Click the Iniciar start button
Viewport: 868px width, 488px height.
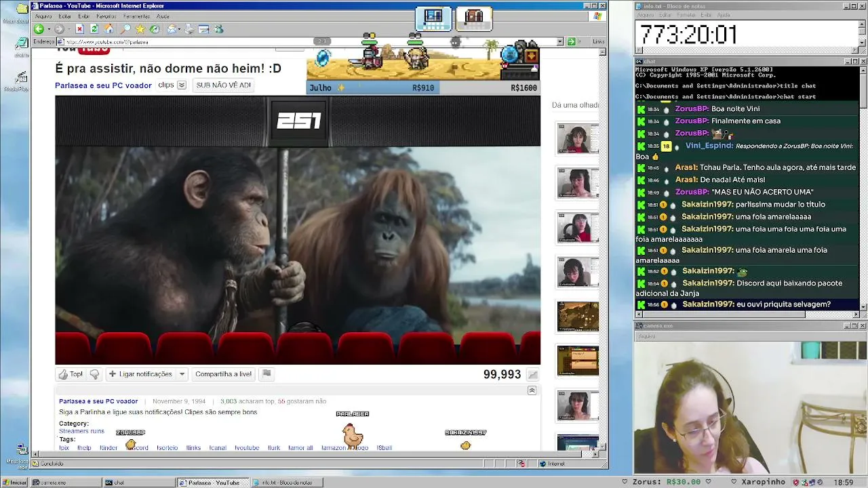tap(14, 483)
